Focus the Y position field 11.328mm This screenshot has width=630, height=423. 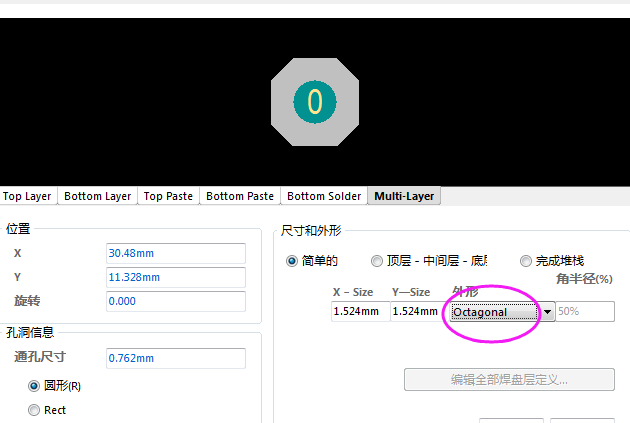point(175,277)
